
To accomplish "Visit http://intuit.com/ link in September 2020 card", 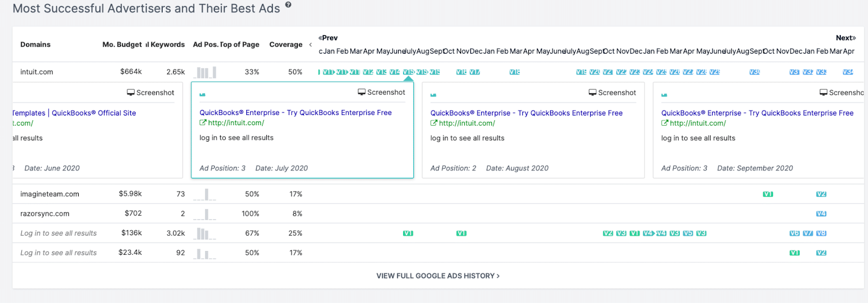I will click(693, 124).
